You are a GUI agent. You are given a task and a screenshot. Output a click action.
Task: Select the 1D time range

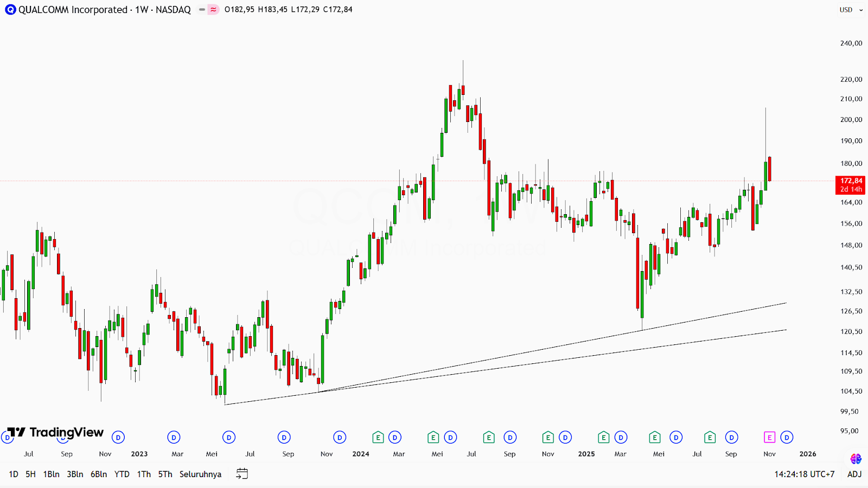click(14, 474)
